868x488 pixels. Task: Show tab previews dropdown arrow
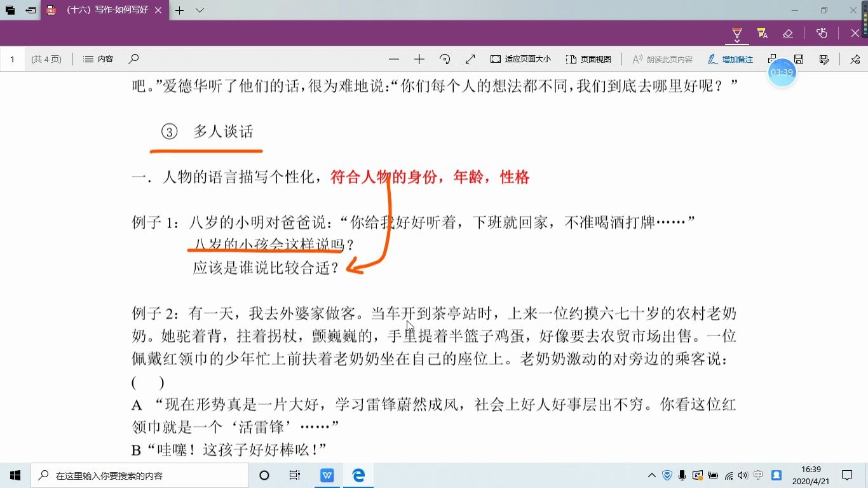(200, 10)
